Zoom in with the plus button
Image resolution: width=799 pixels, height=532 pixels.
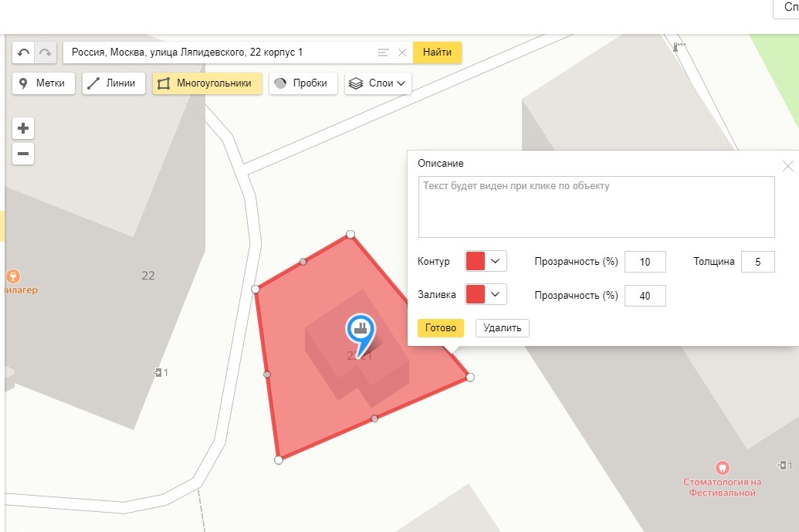coord(23,128)
